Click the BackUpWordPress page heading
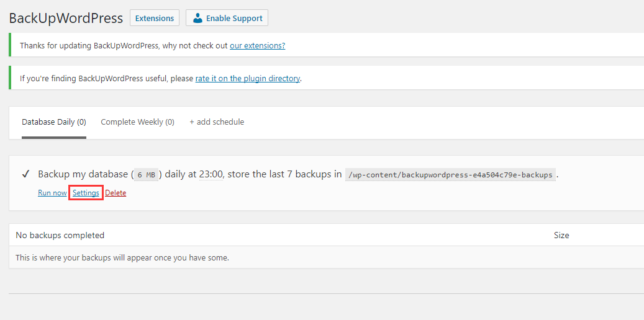The image size is (644, 320). [66, 18]
